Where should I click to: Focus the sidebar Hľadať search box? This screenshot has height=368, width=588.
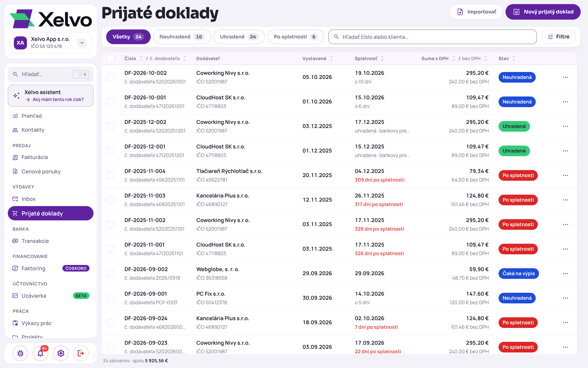tap(51, 74)
